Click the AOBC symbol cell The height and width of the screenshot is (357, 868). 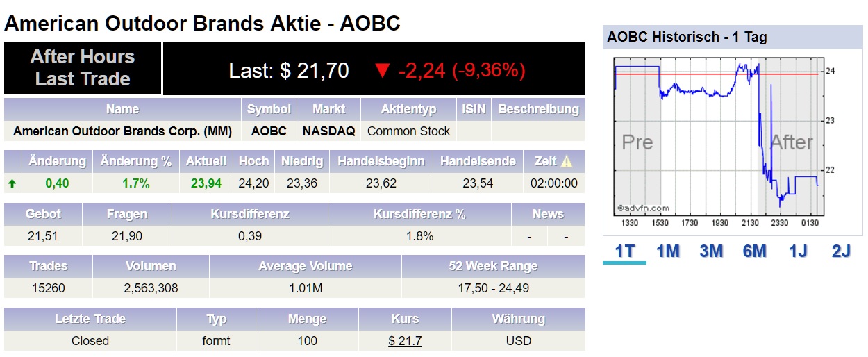click(x=269, y=131)
